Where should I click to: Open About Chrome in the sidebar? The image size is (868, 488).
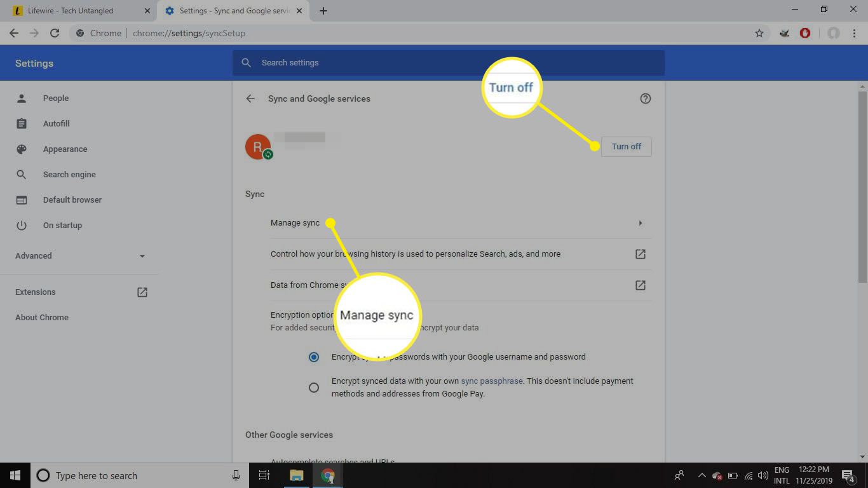coord(42,317)
